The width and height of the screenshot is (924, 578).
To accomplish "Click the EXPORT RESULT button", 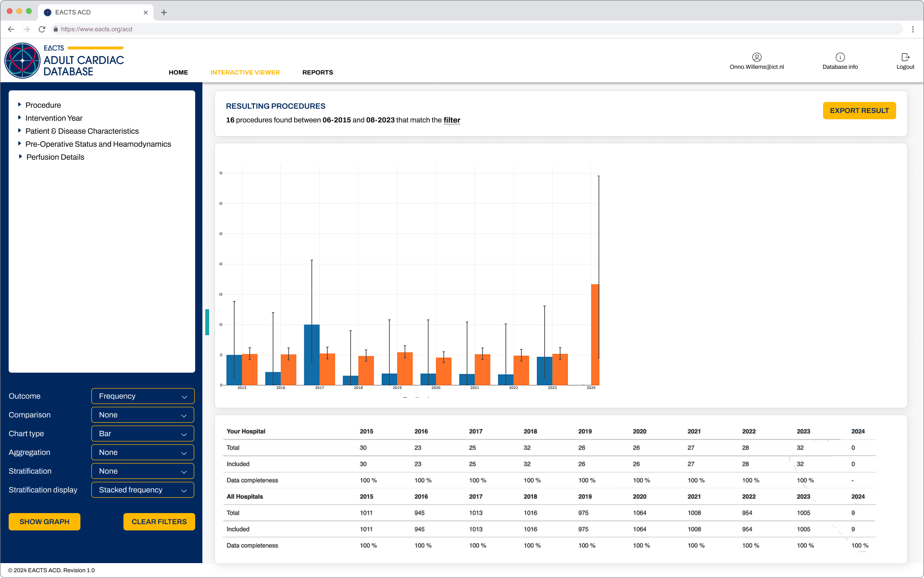I will (x=859, y=110).
